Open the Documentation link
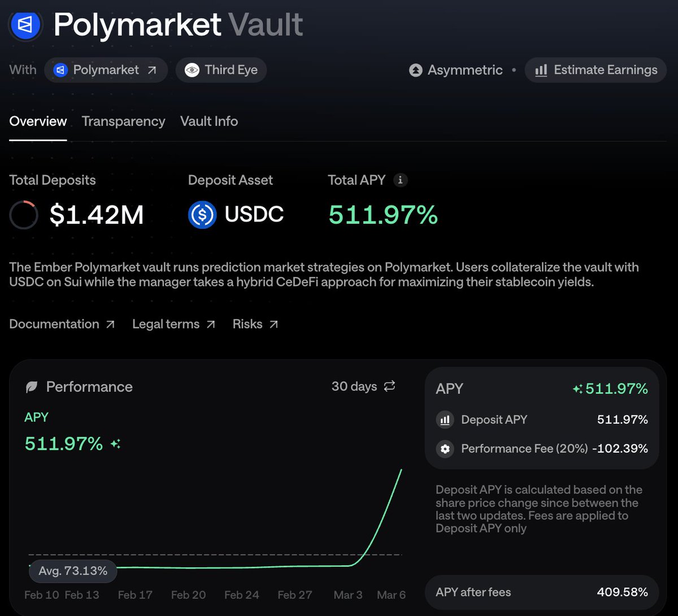This screenshot has width=678, height=616. point(62,324)
